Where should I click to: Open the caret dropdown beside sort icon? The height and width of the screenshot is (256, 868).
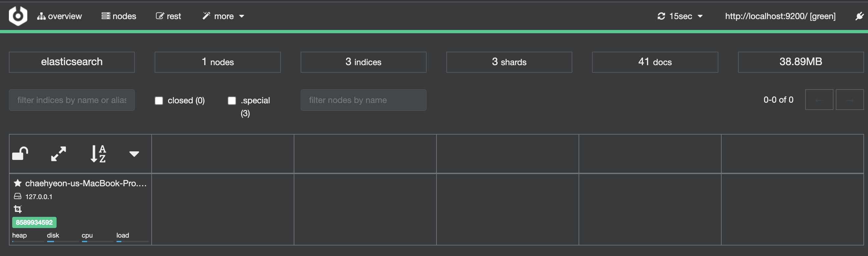pyautogui.click(x=134, y=154)
